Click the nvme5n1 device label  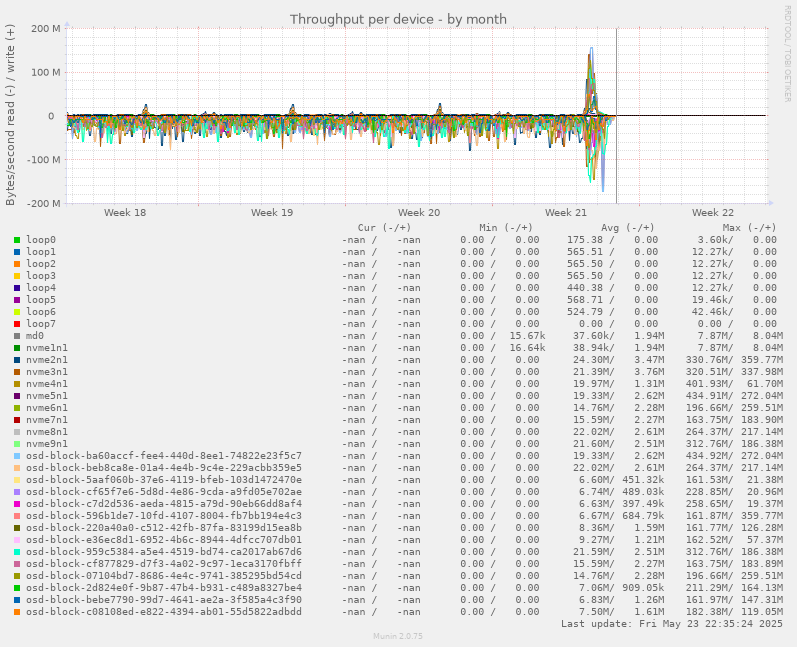coord(47,396)
